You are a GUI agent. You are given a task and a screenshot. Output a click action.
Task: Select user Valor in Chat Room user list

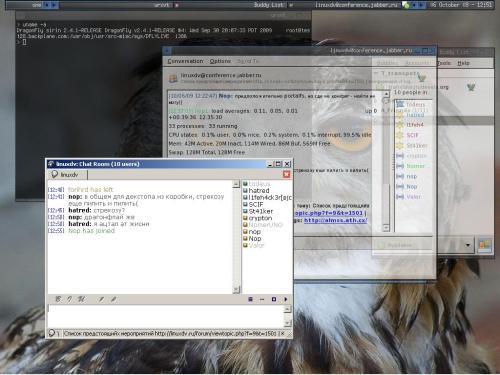point(256,245)
